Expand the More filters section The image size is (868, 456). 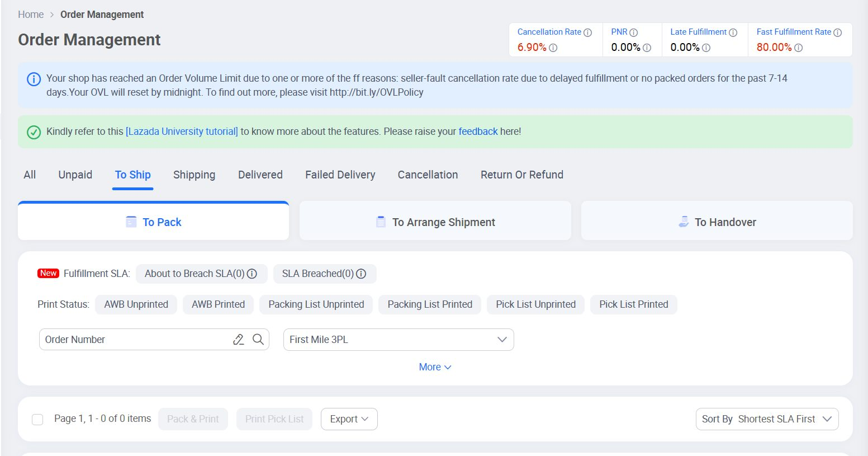[435, 366]
